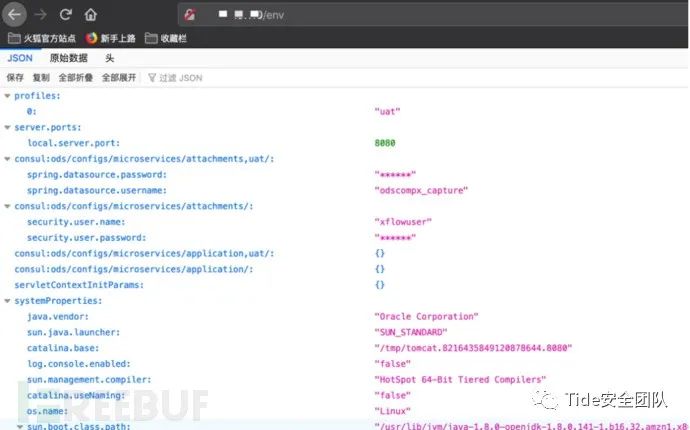The width and height of the screenshot is (690, 430).
Task: Select the "xflowuser" value
Action: coord(403,222)
